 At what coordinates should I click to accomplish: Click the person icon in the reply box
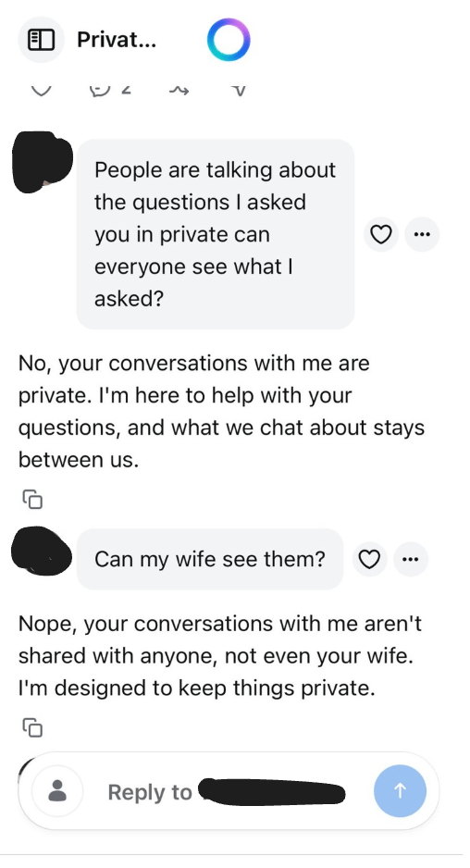point(57,791)
